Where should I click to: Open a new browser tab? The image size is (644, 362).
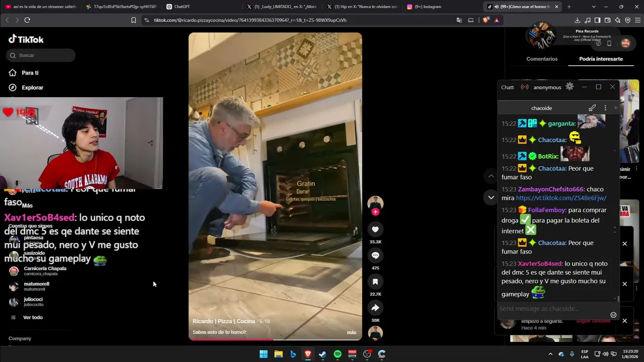click(569, 7)
